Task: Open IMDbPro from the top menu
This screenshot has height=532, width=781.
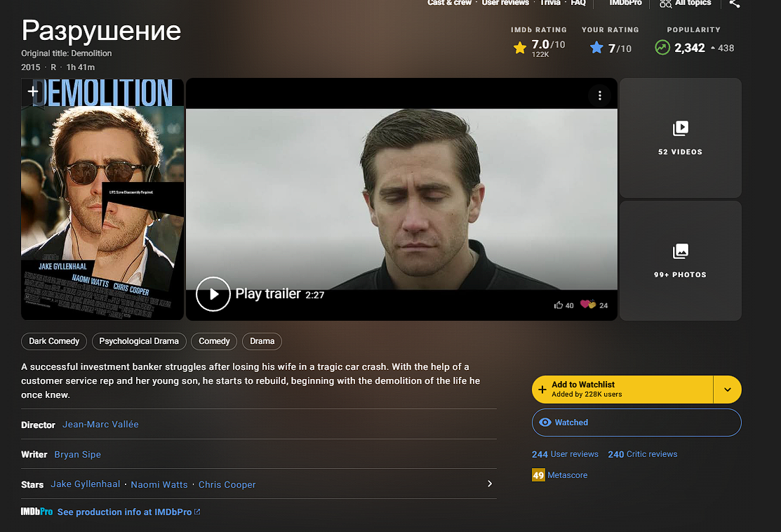Action: 626,3
